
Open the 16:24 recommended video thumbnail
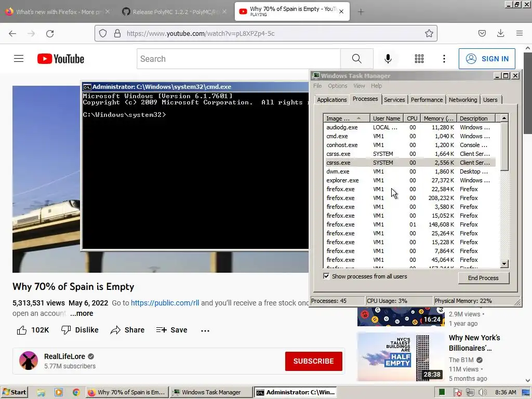point(401,316)
